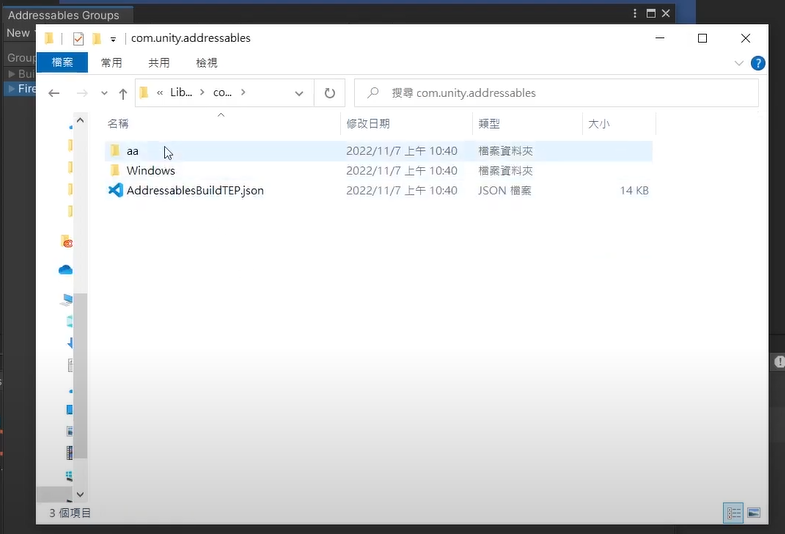
Task: Click the Lib... breadcrumb segment
Action: (181, 93)
